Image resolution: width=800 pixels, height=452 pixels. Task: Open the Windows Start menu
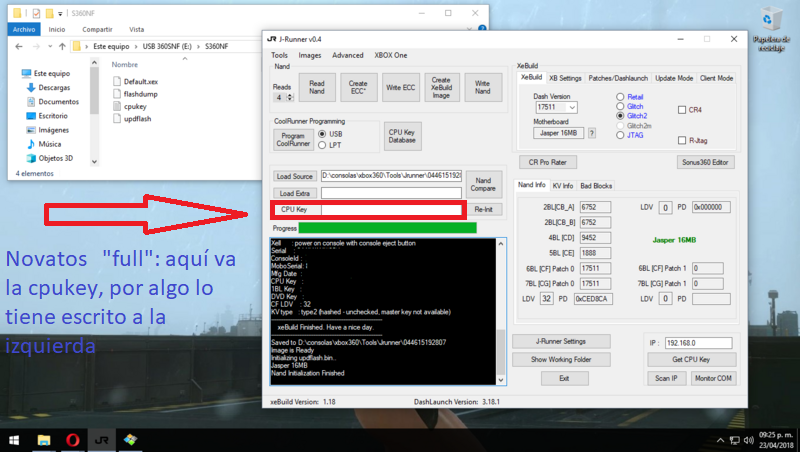tap(14, 440)
